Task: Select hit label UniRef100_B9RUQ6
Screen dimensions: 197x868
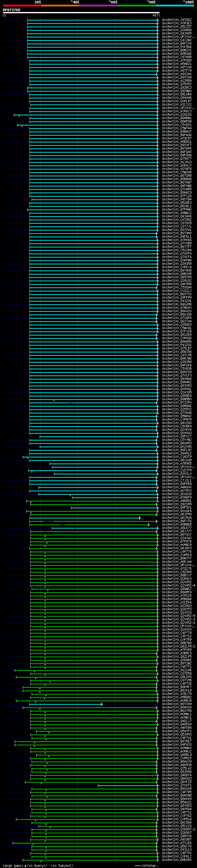Action: 176,54
